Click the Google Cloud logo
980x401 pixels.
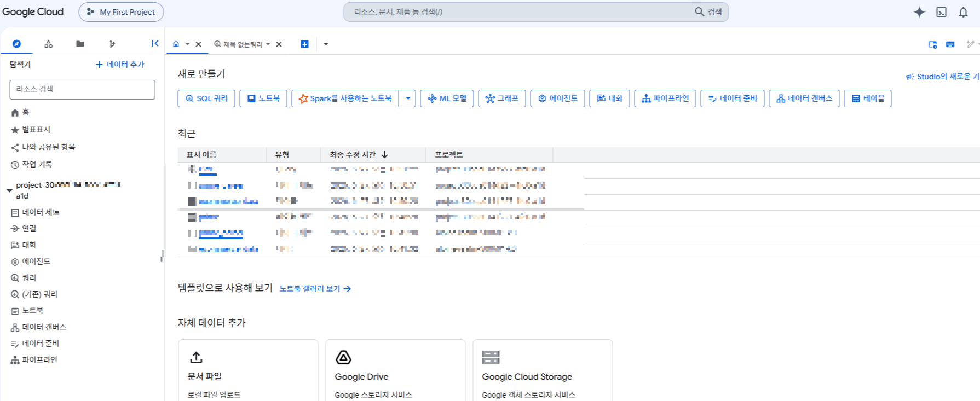33,12
